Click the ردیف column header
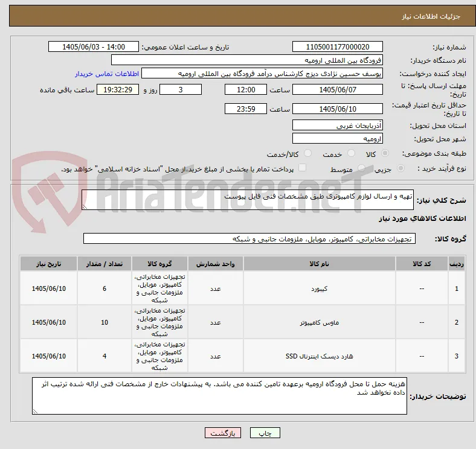The width and height of the screenshot is (476, 449). [457, 264]
